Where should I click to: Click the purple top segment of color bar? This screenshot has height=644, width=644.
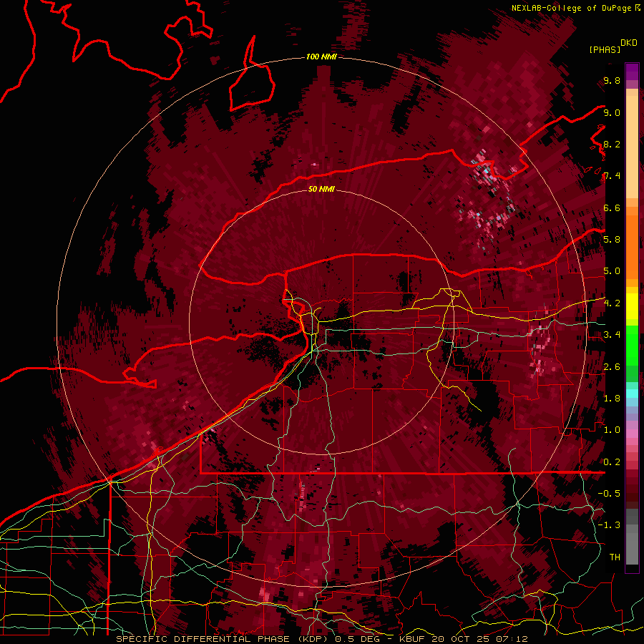click(632, 72)
